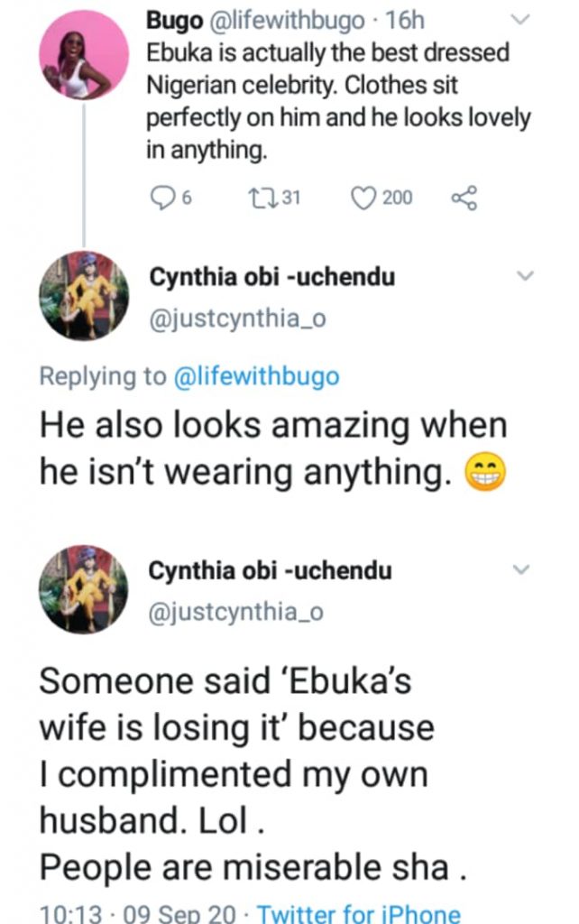
Task: Tap the share icon on Bugo's tweet
Action: coord(463,198)
